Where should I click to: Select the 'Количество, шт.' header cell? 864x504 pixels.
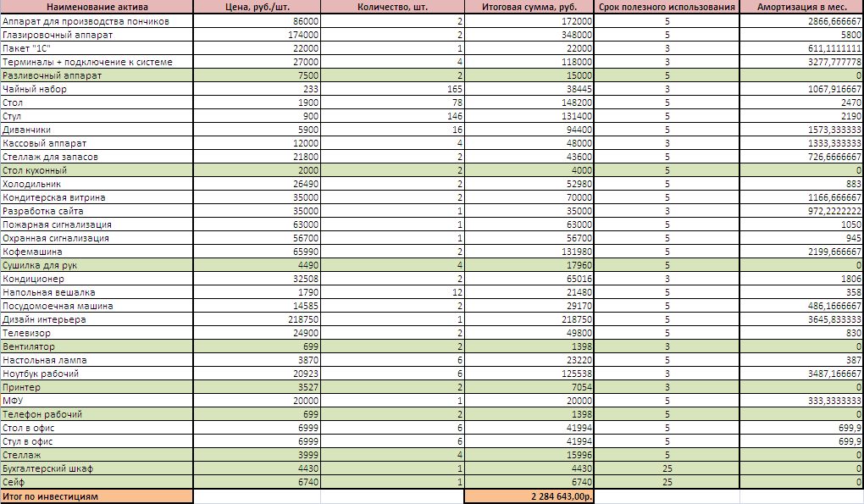point(392,7)
